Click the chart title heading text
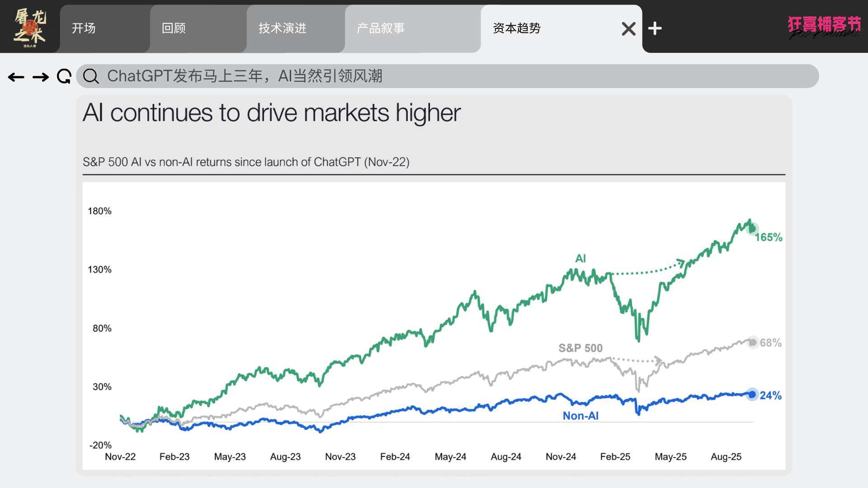Screen dimensions: 868x488 (272, 113)
